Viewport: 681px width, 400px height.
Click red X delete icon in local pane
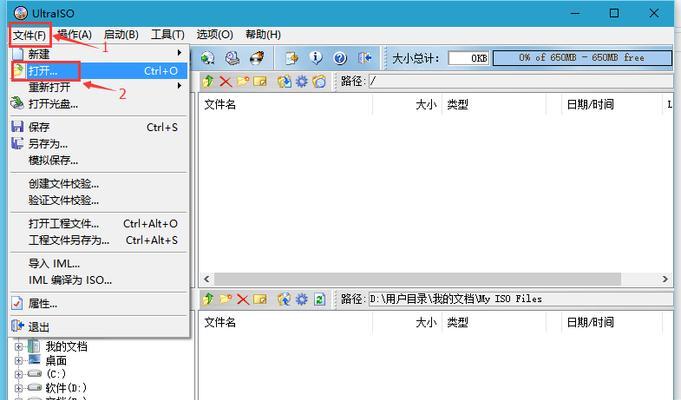point(243,299)
